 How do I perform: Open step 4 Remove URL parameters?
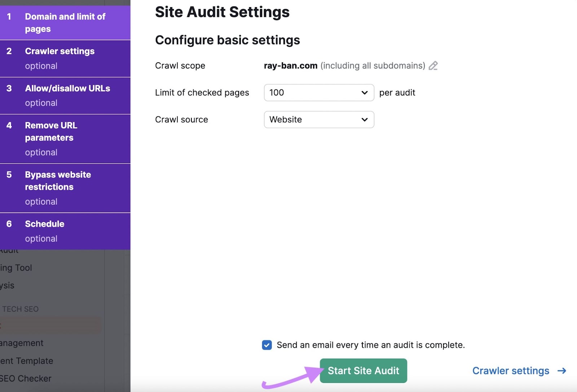[65, 138]
